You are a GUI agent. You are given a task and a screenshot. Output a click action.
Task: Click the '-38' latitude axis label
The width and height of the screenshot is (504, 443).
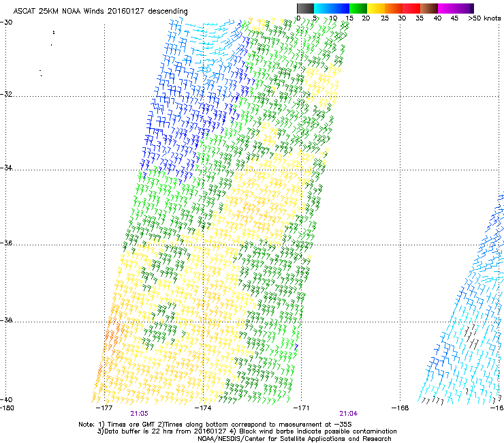(x=6, y=320)
